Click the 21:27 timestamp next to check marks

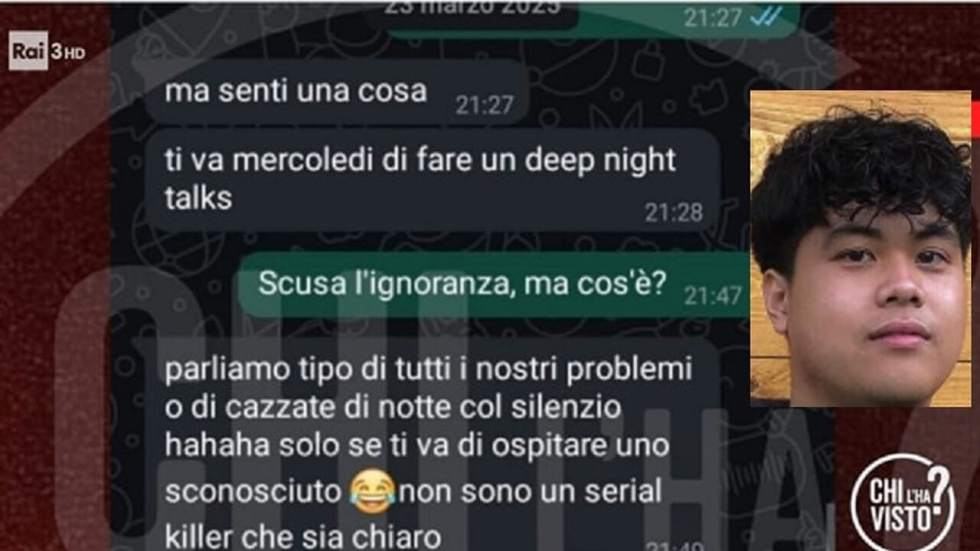pyautogui.click(x=711, y=18)
